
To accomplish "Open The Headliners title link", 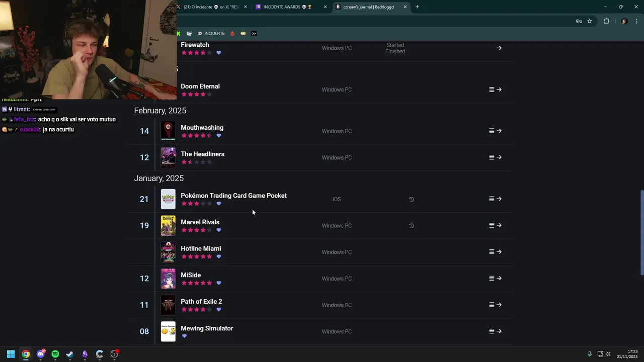I will (x=203, y=154).
